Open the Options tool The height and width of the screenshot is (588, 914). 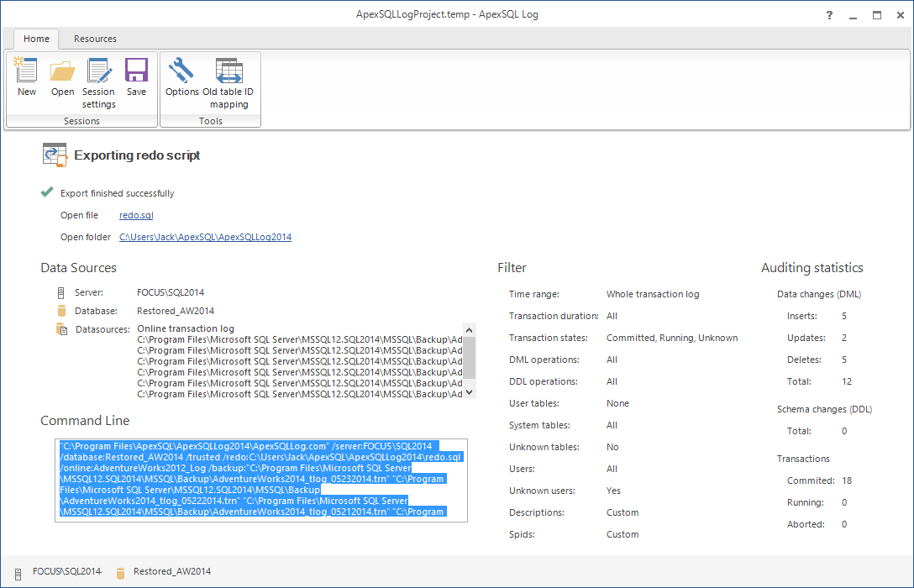[x=181, y=77]
